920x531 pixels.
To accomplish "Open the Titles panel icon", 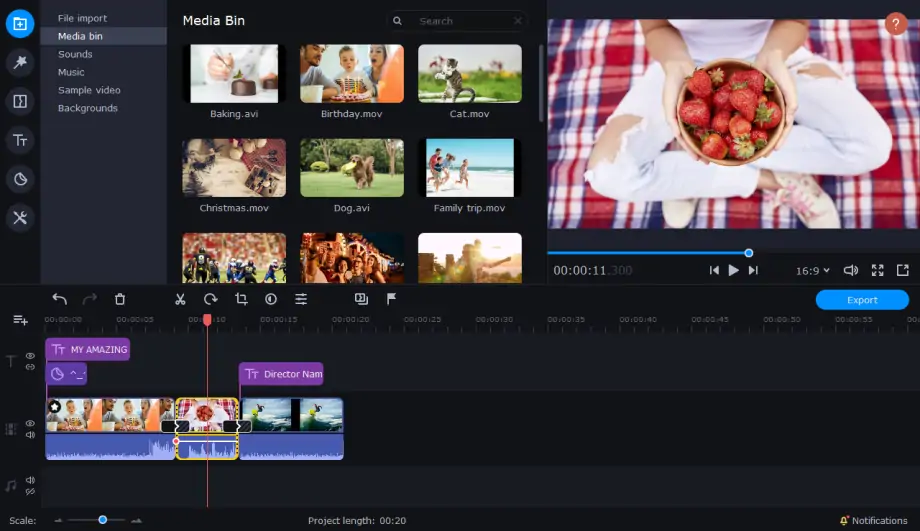I will (x=20, y=140).
